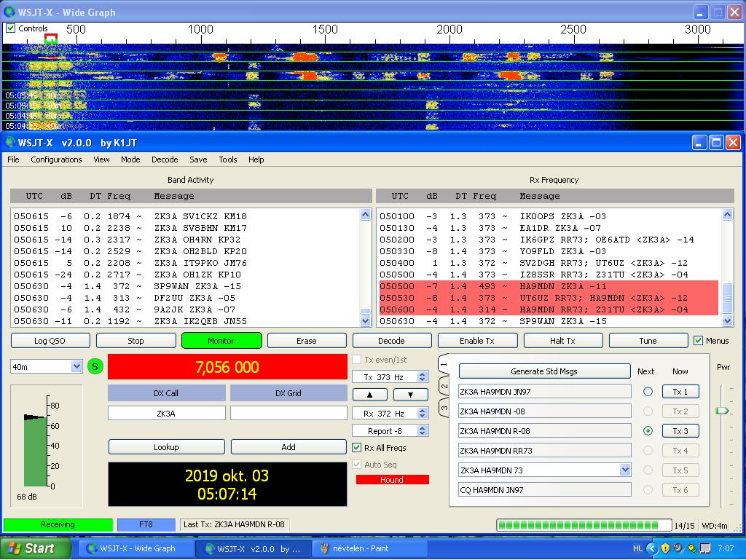Open the View menu

coord(101,159)
